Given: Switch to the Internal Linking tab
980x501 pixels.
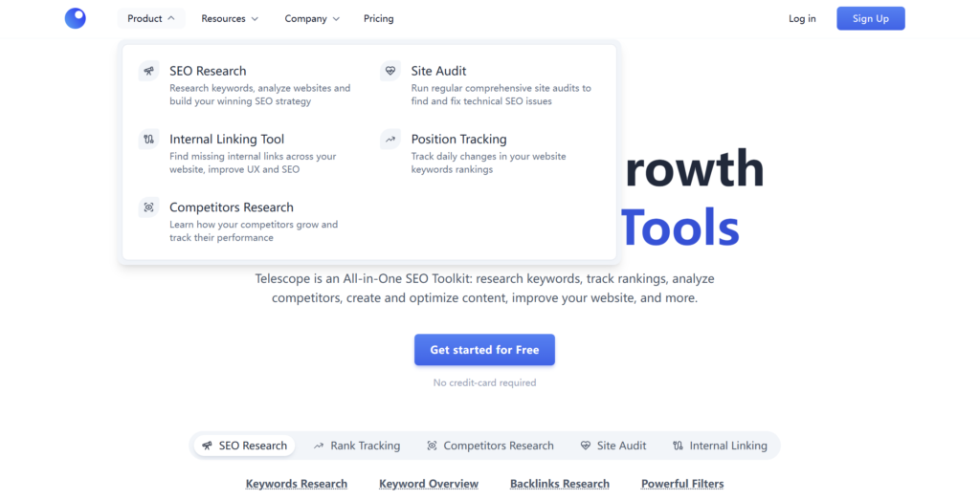Looking at the screenshot, I should 720,446.
